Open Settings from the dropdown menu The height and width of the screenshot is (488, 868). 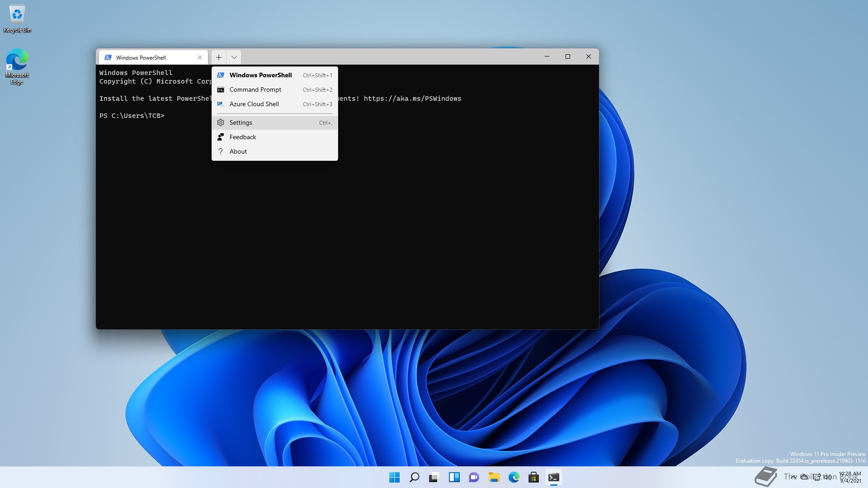tap(274, 122)
